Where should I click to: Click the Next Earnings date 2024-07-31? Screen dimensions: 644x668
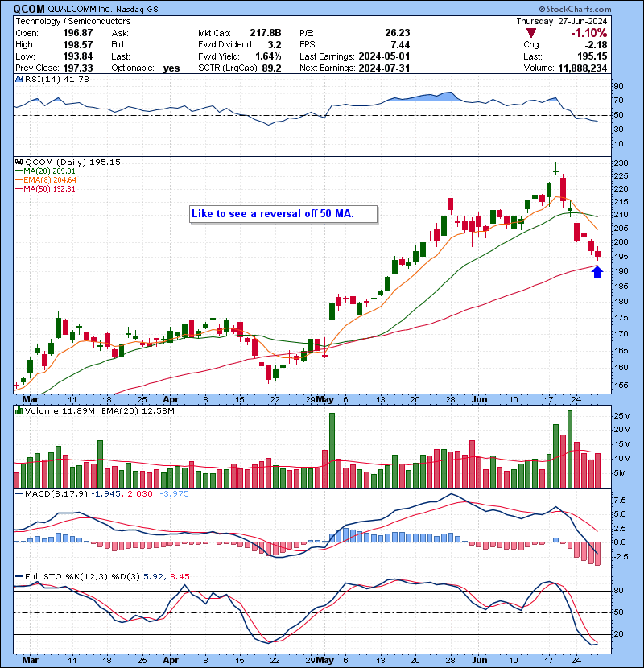384,68
